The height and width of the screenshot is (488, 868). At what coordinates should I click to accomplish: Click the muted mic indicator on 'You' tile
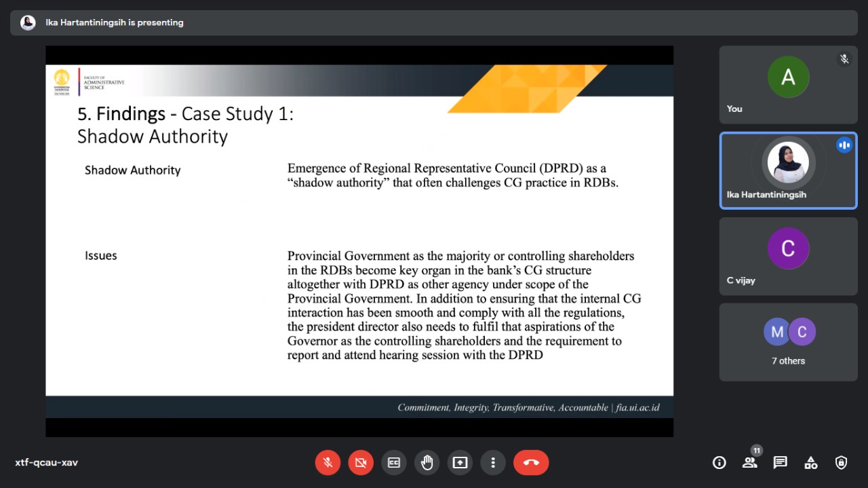[844, 59]
